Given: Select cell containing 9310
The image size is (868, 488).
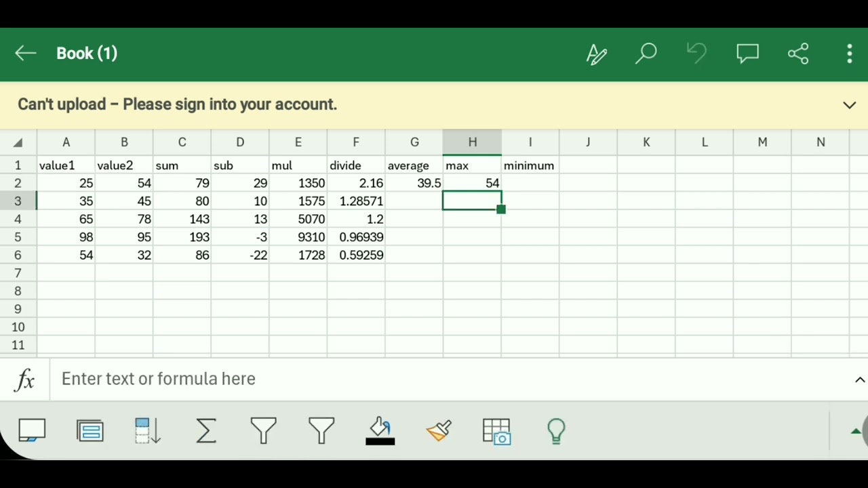Looking at the screenshot, I should click(298, 237).
